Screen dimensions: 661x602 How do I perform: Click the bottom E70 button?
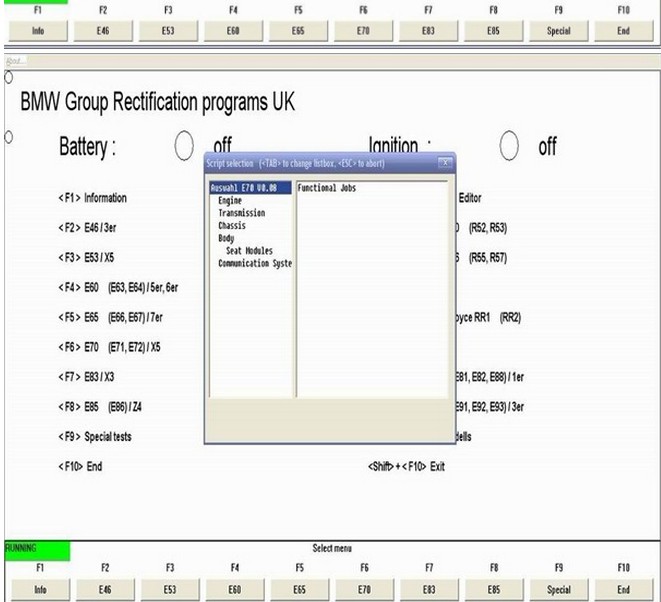[365, 589]
